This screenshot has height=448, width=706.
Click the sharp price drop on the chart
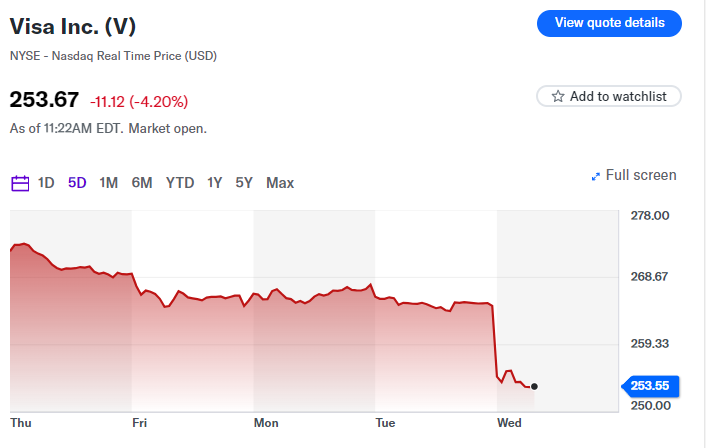point(496,340)
